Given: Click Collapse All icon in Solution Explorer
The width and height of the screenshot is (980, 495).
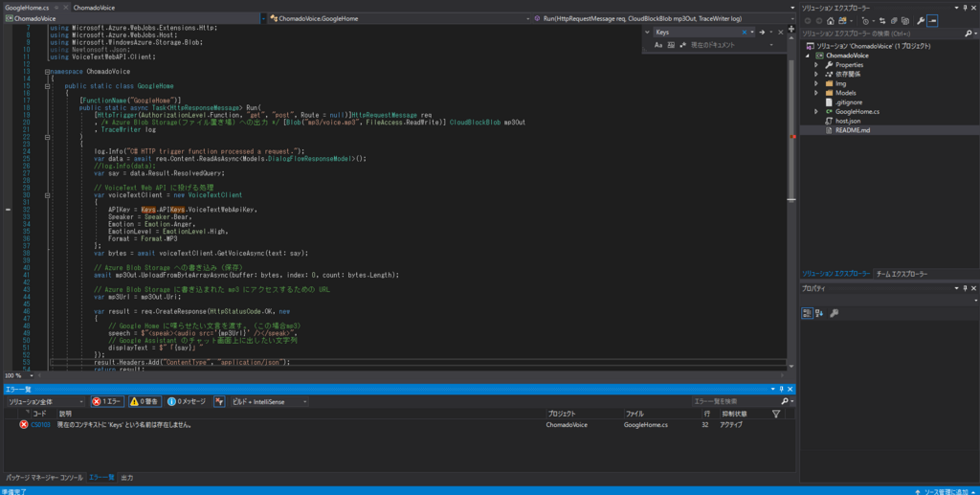Looking at the screenshot, I should pos(893,21).
